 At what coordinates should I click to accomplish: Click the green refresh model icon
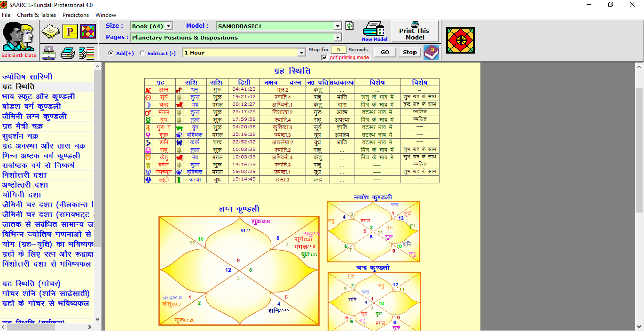point(349,26)
